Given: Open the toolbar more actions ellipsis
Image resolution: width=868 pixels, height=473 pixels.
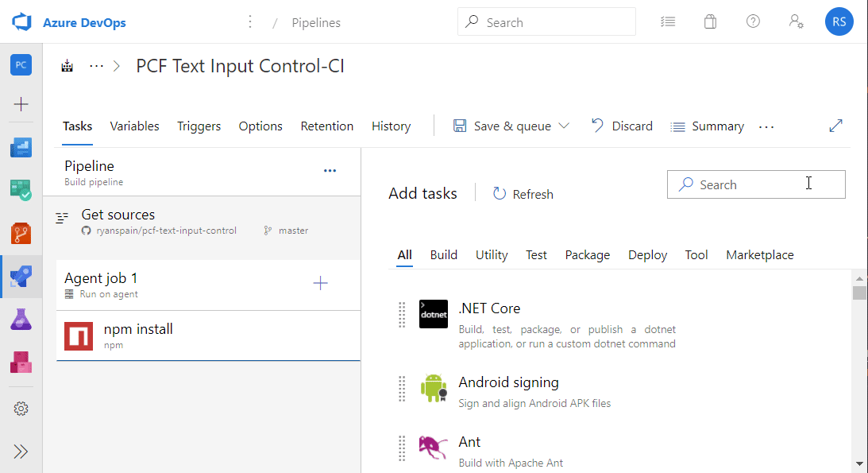Looking at the screenshot, I should point(766,127).
